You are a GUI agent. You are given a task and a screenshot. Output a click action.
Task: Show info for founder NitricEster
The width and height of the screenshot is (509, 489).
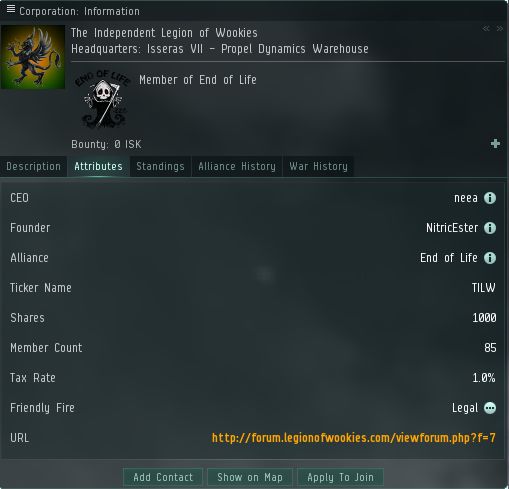point(490,228)
